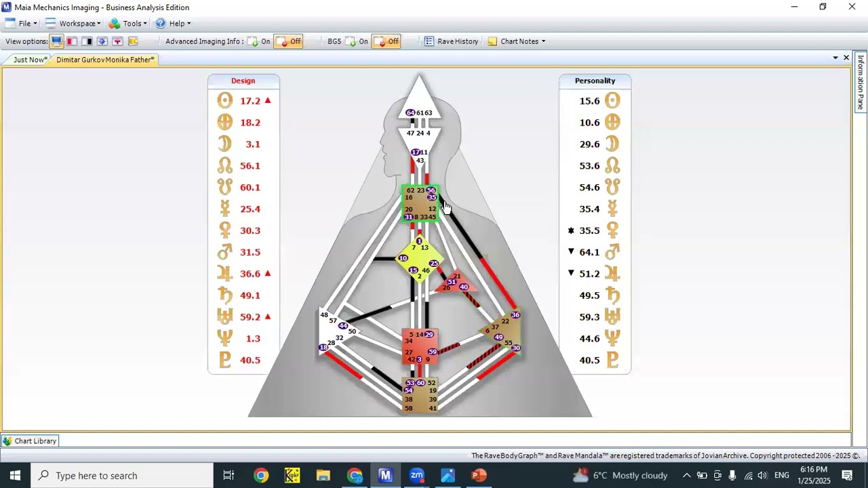Open File Explorer from the taskbar
Viewport: 868px width, 488px height.
pos(323,475)
